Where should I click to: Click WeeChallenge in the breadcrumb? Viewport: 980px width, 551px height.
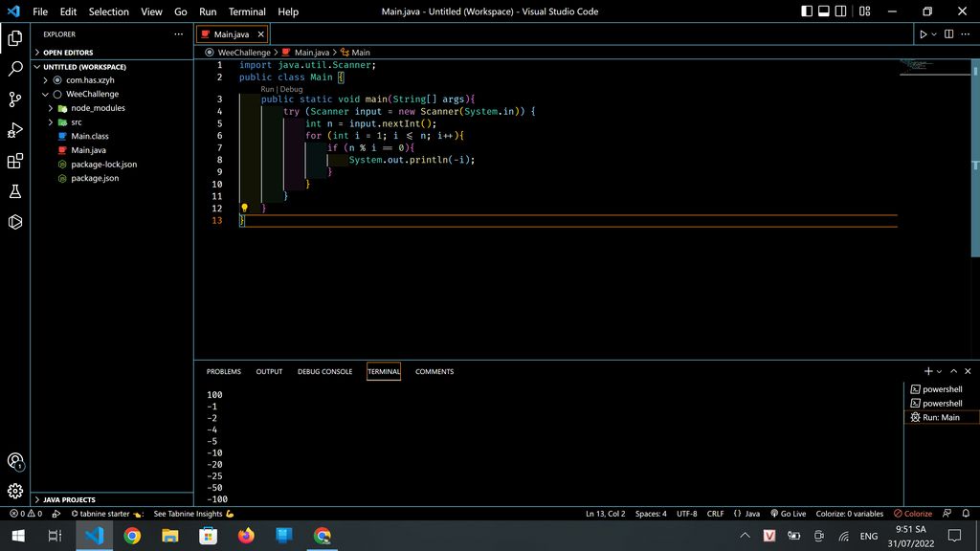point(244,53)
